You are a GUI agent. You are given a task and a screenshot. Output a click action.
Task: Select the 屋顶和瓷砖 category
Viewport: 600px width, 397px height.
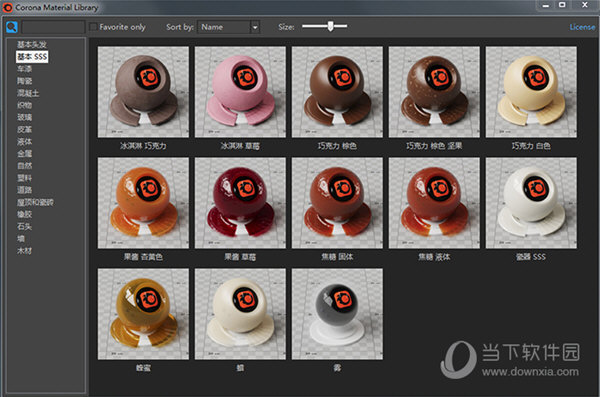pos(35,202)
